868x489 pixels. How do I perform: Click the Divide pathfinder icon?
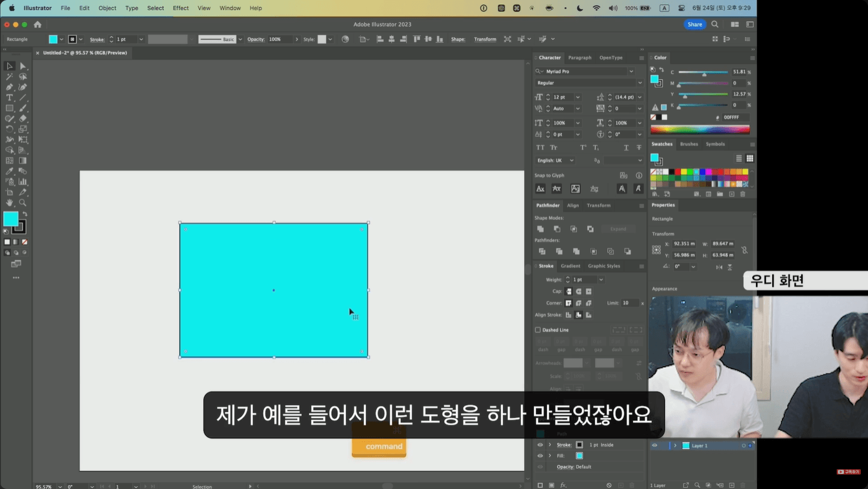(x=542, y=251)
